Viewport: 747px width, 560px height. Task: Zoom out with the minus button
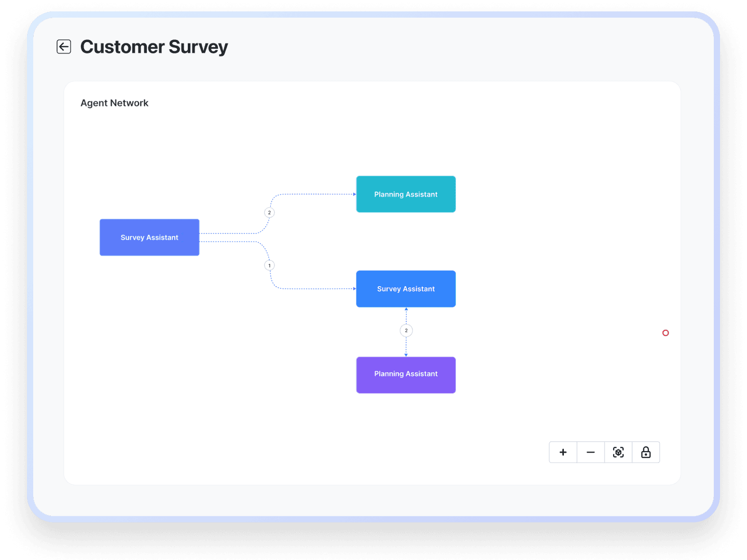(x=590, y=452)
